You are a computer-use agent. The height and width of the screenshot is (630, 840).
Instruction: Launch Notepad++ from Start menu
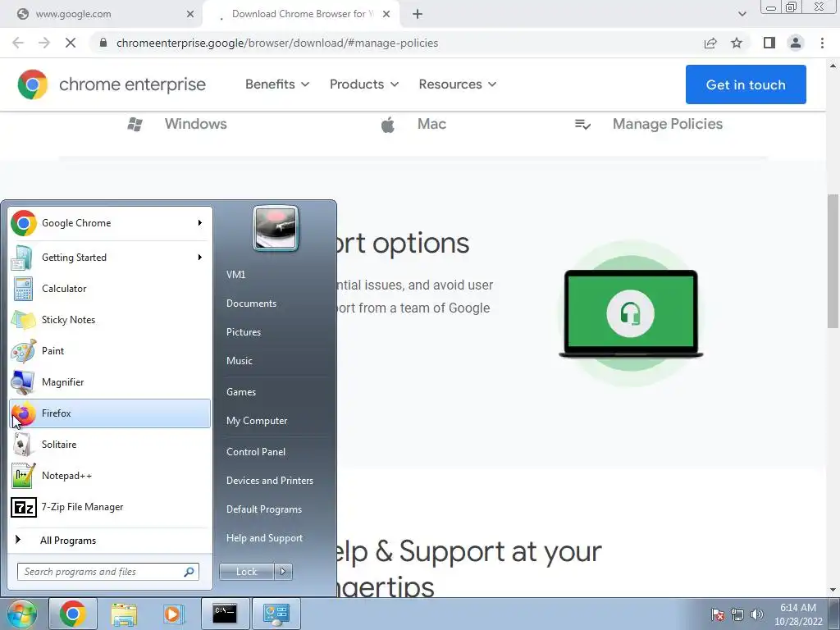[x=110, y=475]
